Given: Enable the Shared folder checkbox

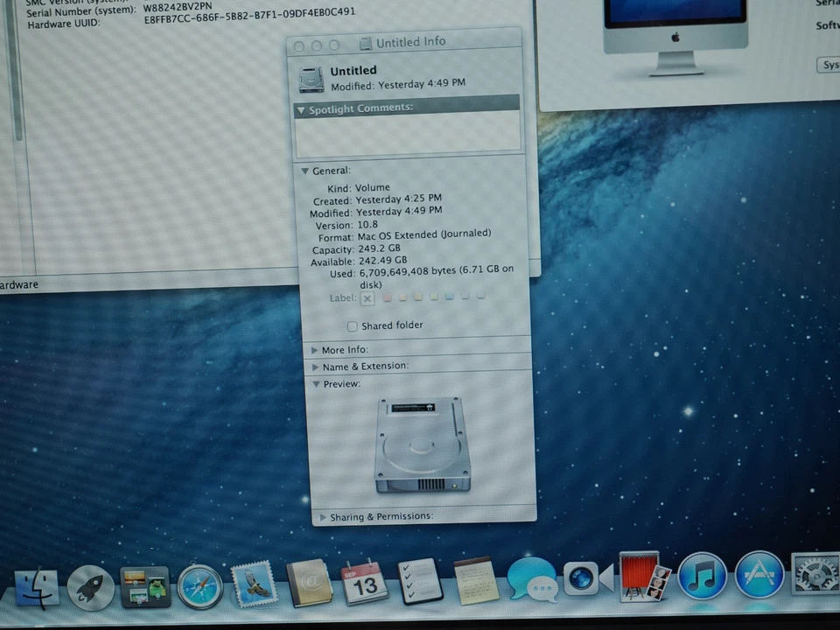Looking at the screenshot, I should coord(352,325).
